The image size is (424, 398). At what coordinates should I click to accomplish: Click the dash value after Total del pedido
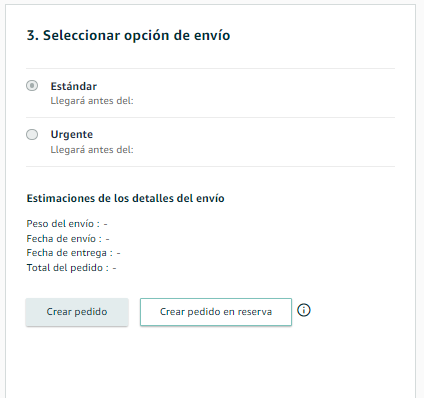114,268
